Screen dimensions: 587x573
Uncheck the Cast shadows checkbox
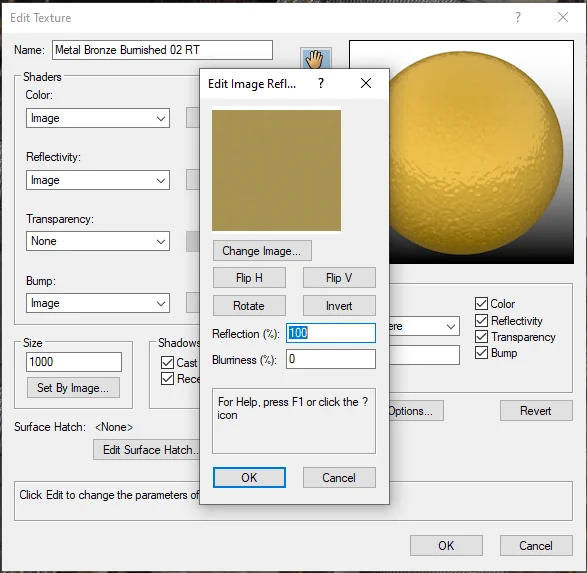pyautogui.click(x=167, y=362)
